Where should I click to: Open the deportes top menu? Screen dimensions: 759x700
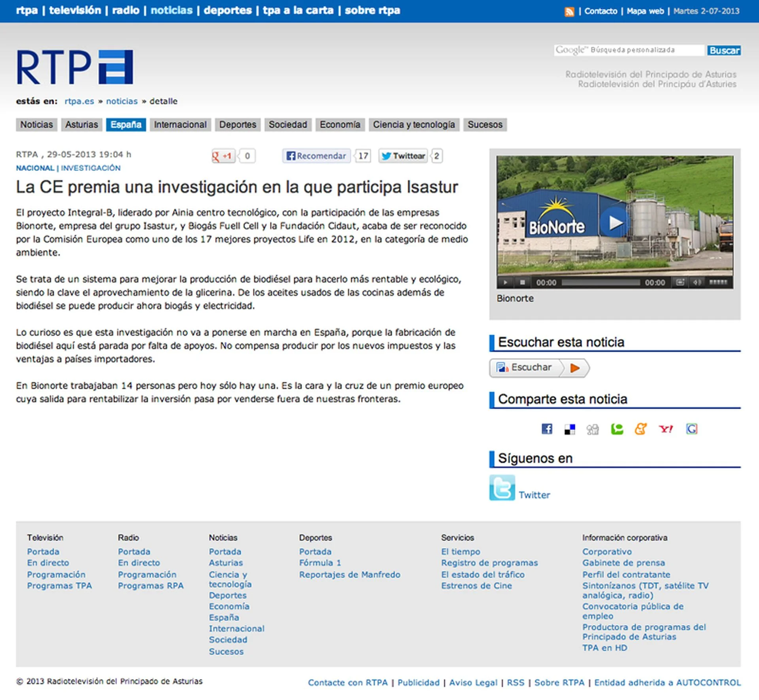pyautogui.click(x=228, y=10)
